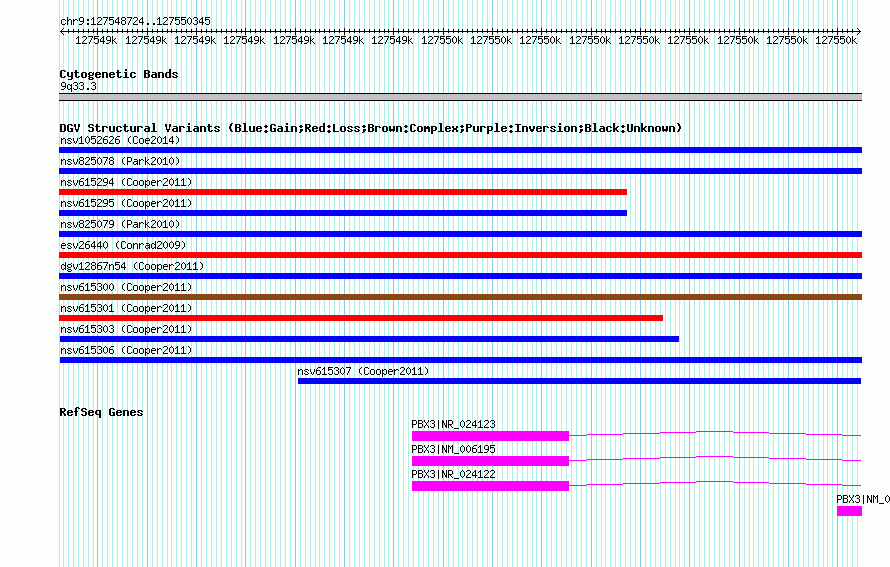Select the nsv615306 (Cooper2011) label
This screenshot has width=890, height=567.
click(126, 350)
